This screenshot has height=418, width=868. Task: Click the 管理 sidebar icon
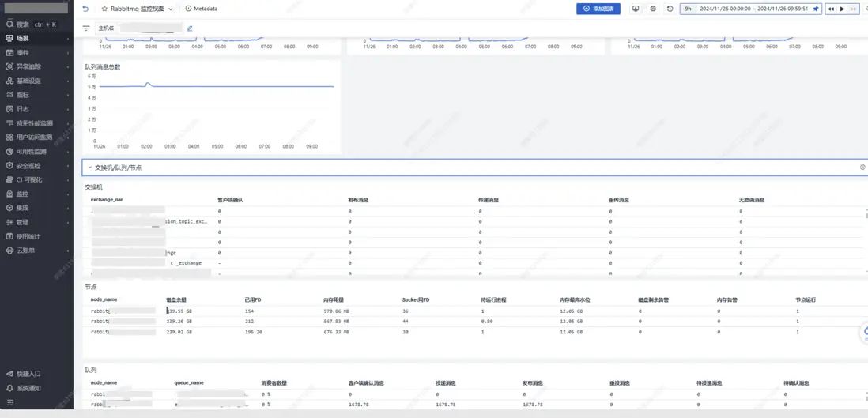click(x=9, y=222)
